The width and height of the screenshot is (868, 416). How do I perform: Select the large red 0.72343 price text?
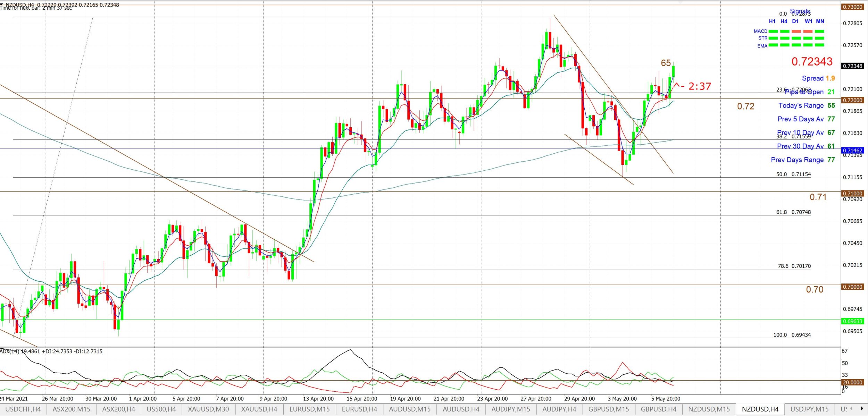coord(812,61)
